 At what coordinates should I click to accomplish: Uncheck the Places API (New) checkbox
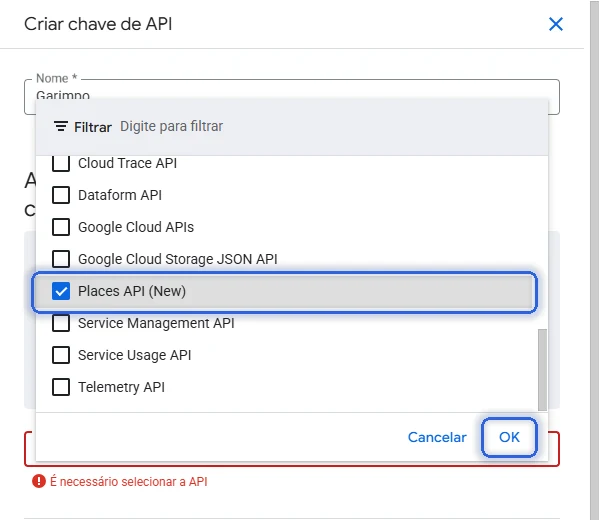coord(61,291)
